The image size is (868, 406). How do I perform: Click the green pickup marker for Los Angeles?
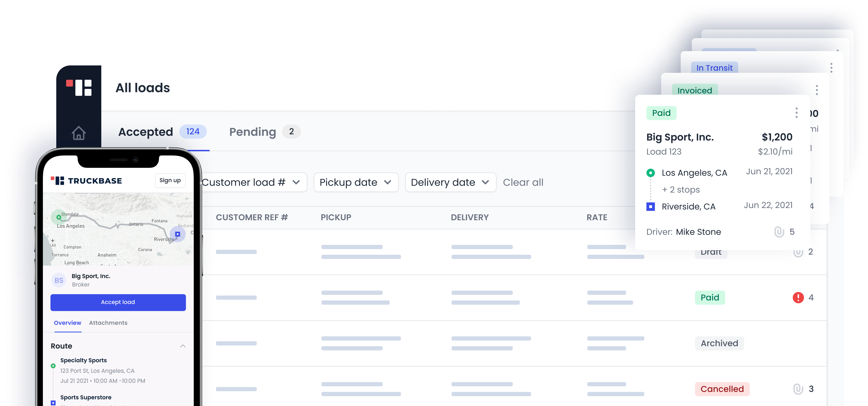[651, 173]
